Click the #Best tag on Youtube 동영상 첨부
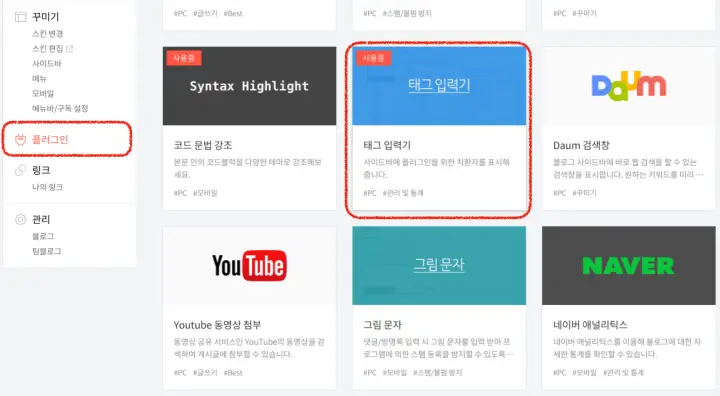 tap(233, 373)
